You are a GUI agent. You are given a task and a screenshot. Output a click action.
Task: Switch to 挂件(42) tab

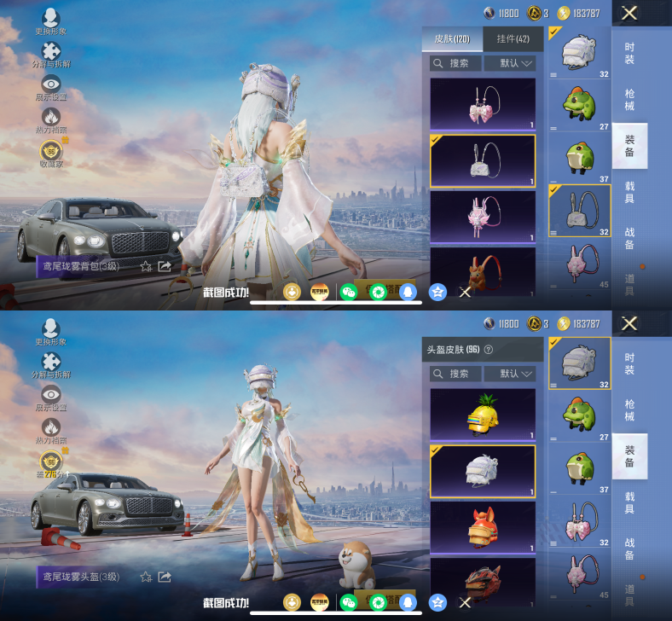click(x=513, y=39)
